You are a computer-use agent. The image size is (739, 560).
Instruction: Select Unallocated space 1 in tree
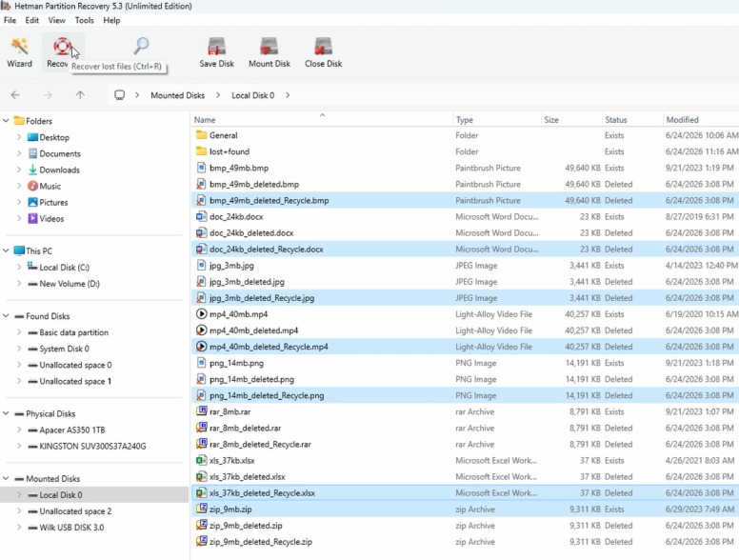[x=75, y=381]
